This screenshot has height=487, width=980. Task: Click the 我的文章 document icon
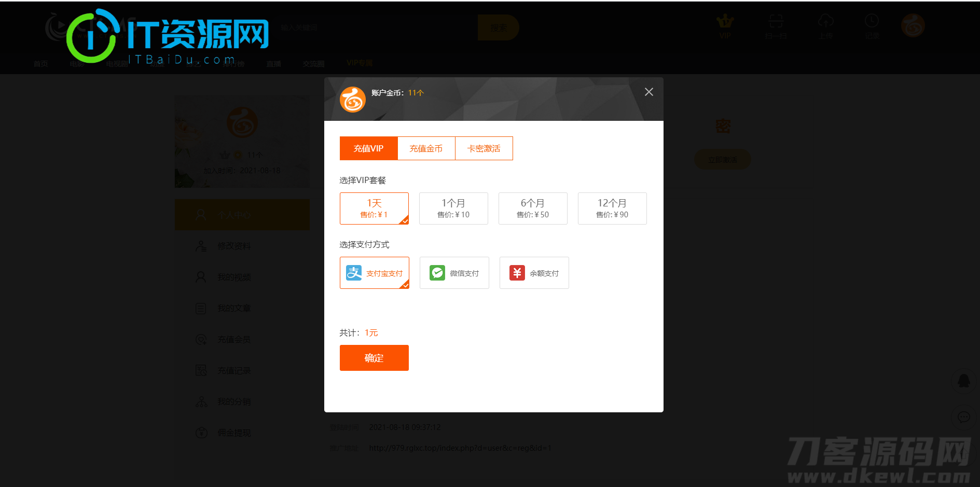pyautogui.click(x=201, y=308)
